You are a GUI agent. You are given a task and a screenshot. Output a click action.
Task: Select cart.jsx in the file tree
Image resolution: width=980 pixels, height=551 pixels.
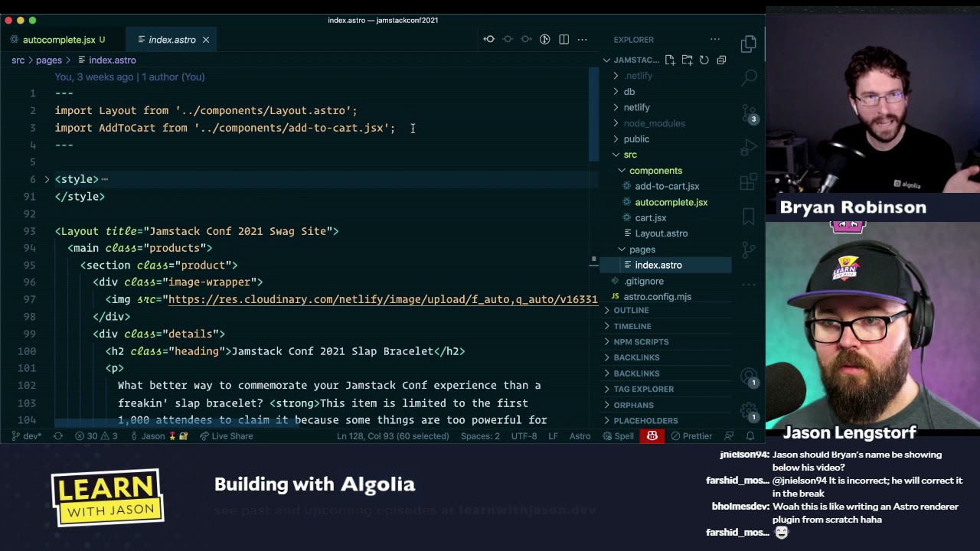click(x=650, y=217)
